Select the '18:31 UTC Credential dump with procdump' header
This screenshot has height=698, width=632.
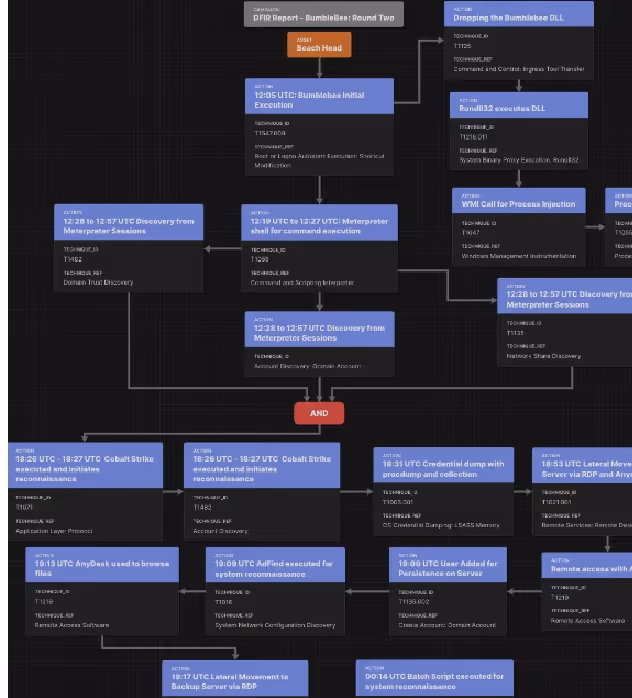pos(443,465)
